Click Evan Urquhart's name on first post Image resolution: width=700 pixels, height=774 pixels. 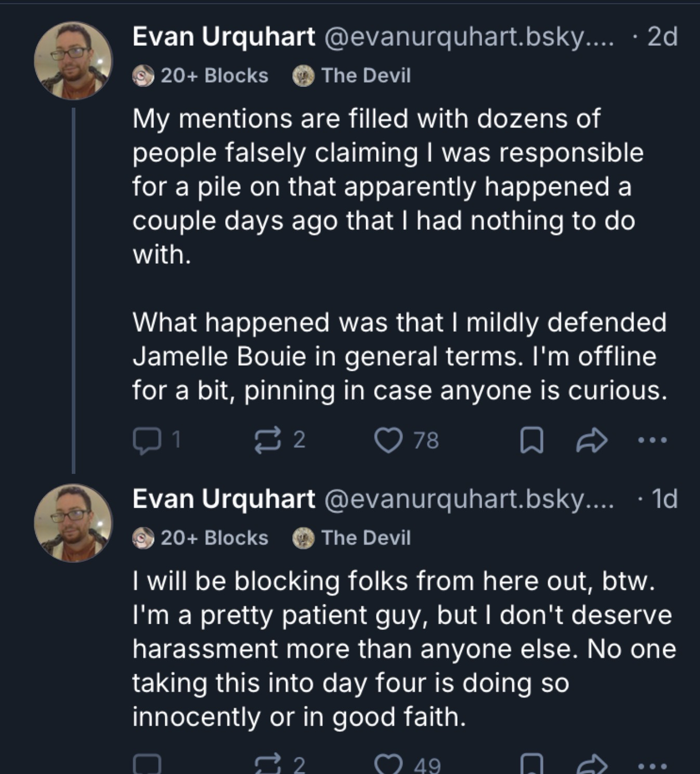pyautogui.click(x=224, y=36)
